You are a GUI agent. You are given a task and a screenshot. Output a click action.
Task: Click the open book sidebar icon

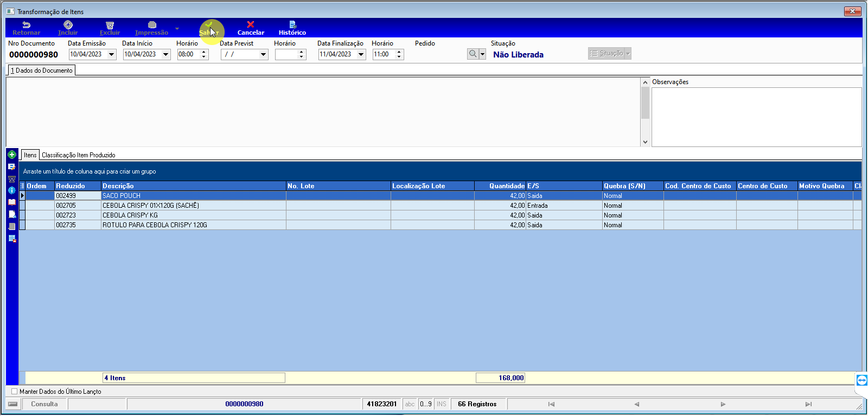tap(12, 202)
